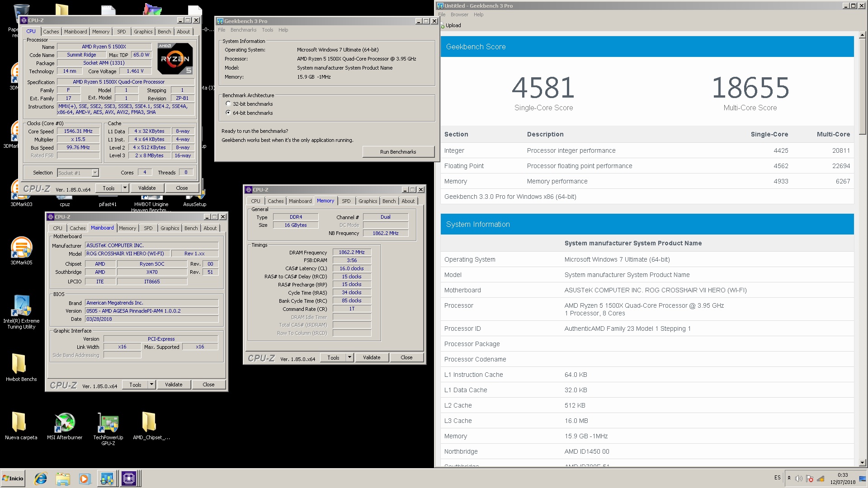Select the pifast41 desktop shortcut
Viewport: 868px width, 488px height.
[x=108, y=203]
